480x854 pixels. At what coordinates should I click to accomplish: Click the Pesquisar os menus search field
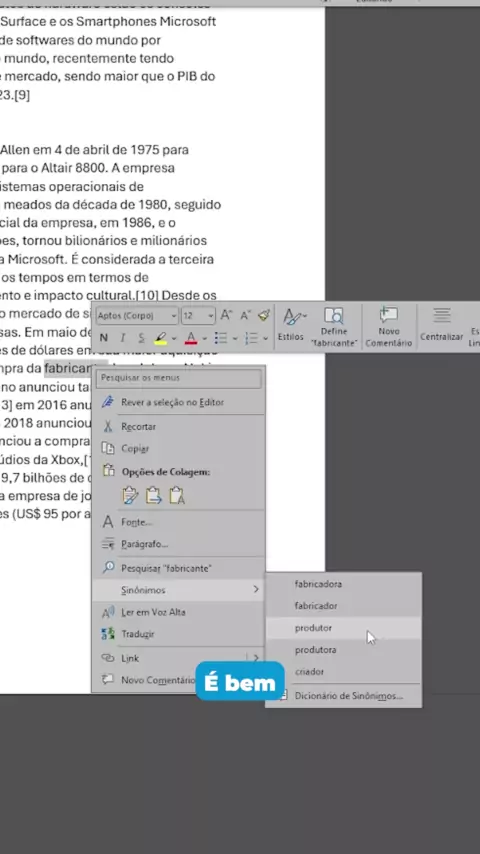point(180,377)
